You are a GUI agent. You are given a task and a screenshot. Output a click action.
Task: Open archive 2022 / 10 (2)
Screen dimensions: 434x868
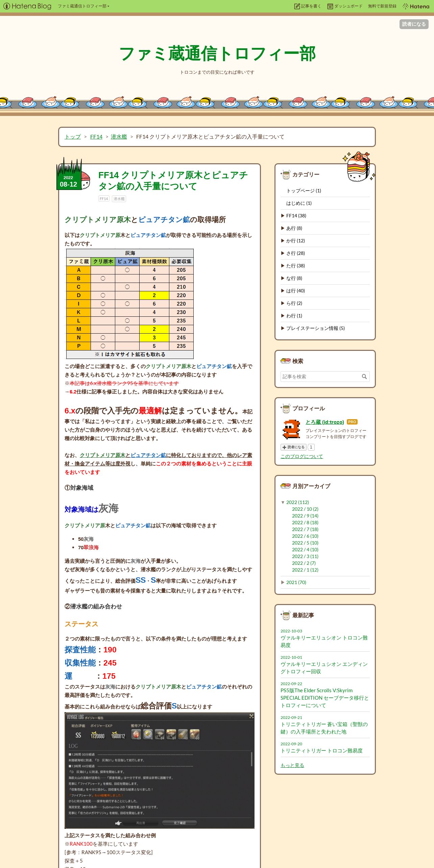(305, 509)
